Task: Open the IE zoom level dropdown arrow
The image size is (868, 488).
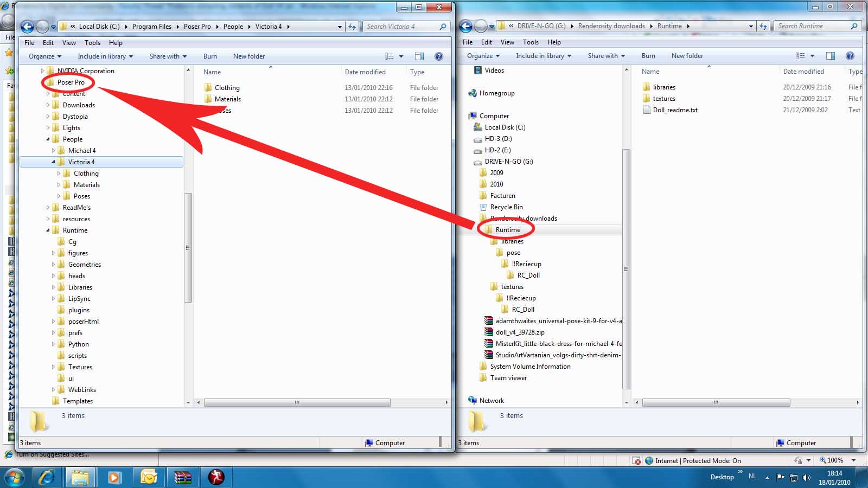Action: click(x=853, y=460)
